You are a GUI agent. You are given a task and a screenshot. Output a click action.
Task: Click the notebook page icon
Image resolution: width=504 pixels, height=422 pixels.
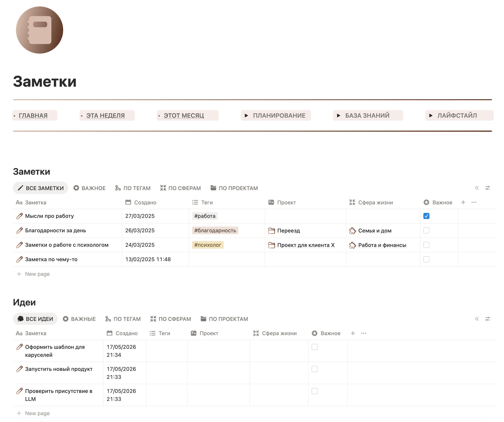(x=40, y=30)
